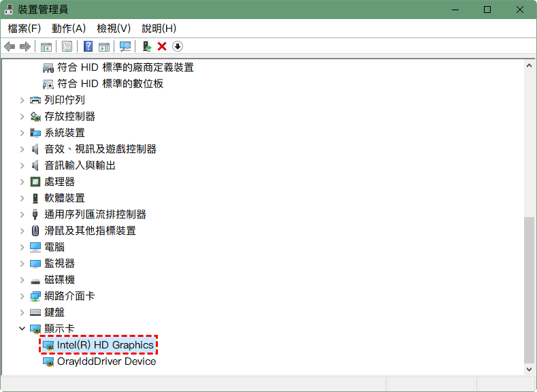This screenshot has height=392, width=537.
Task: Click the Forward arrow toolbar icon
Action: tap(25, 46)
